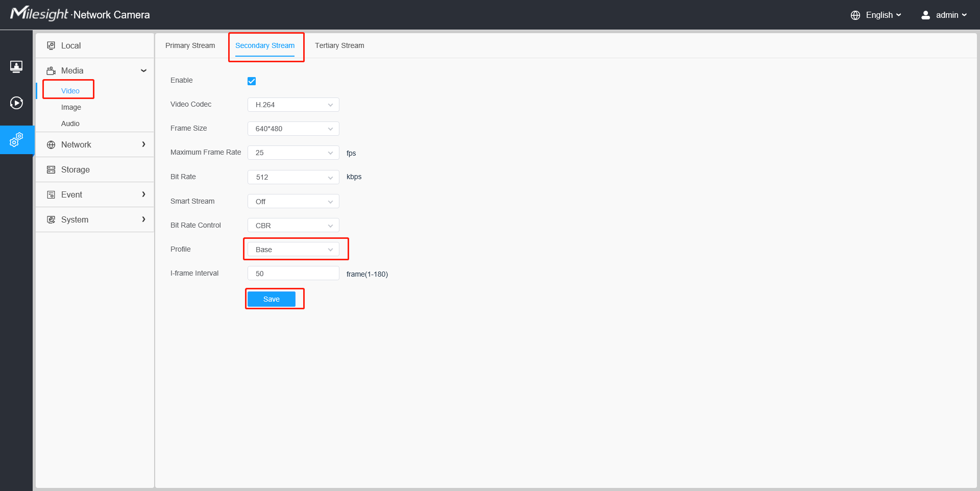Viewport: 980px width, 491px height.
Task: Open the Playback icon in left rail
Action: [x=16, y=103]
